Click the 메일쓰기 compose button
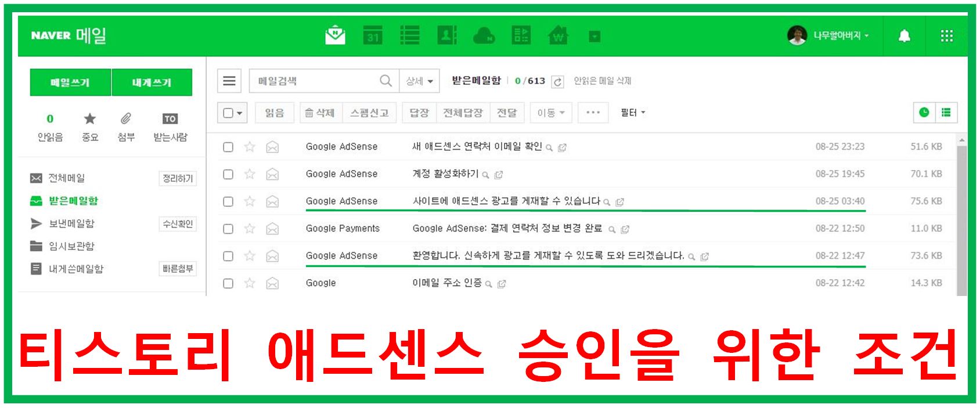Screen dimensions: 980x408 (70, 82)
